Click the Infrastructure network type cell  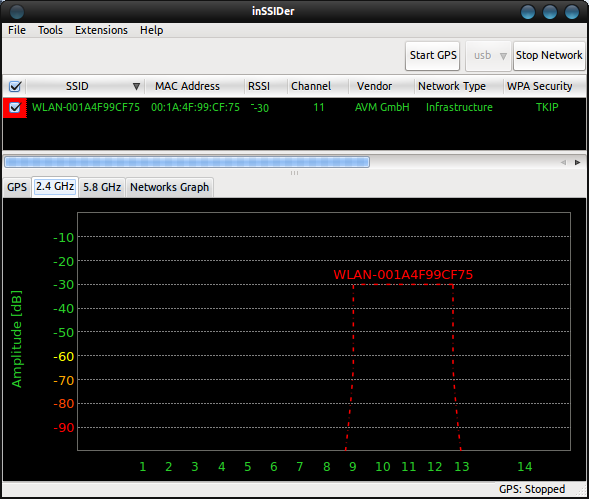click(x=459, y=107)
